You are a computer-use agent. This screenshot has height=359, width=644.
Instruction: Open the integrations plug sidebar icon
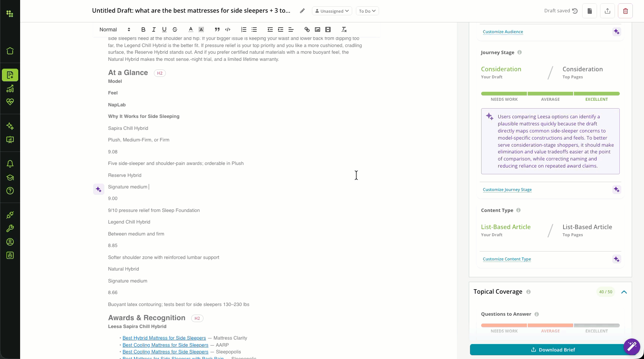click(x=10, y=215)
